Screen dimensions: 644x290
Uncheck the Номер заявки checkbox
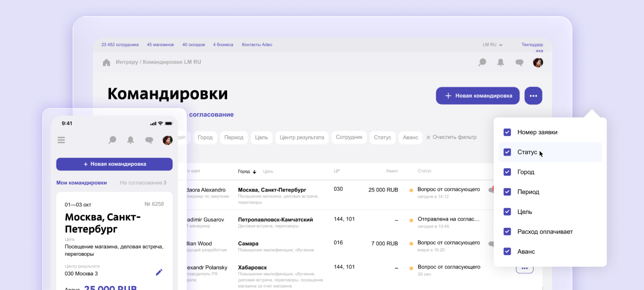(507, 132)
